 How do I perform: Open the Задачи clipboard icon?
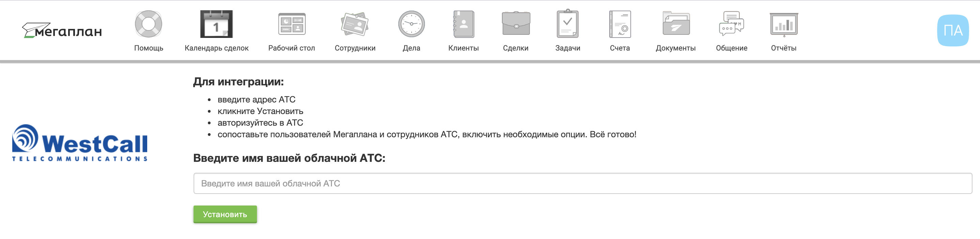(x=568, y=24)
